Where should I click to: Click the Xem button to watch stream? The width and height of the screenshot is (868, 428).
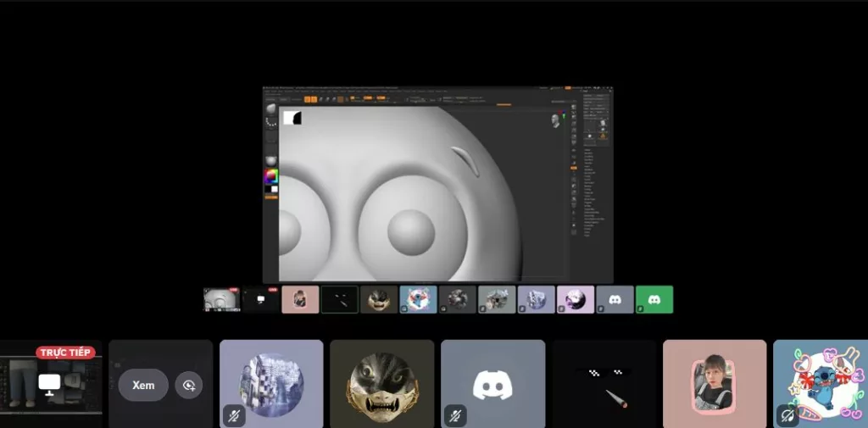(143, 385)
